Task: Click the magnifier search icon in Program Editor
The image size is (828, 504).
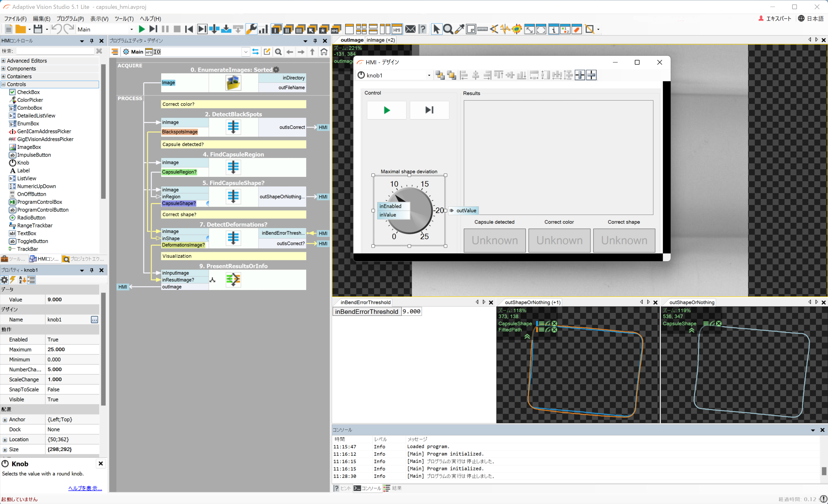Action: [x=278, y=52]
